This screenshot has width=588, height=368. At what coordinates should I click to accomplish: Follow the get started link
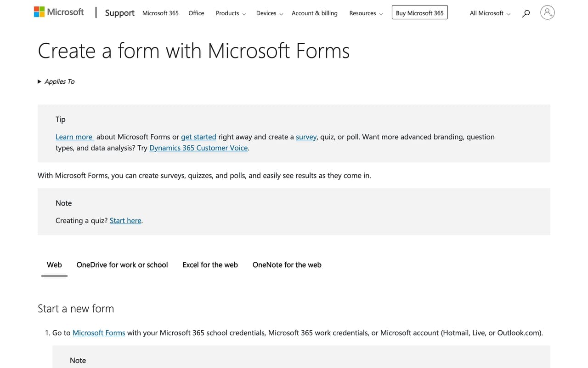(x=198, y=137)
